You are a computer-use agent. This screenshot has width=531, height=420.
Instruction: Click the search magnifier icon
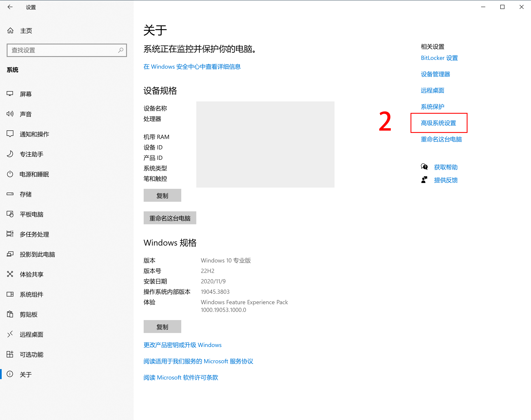coord(120,50)
